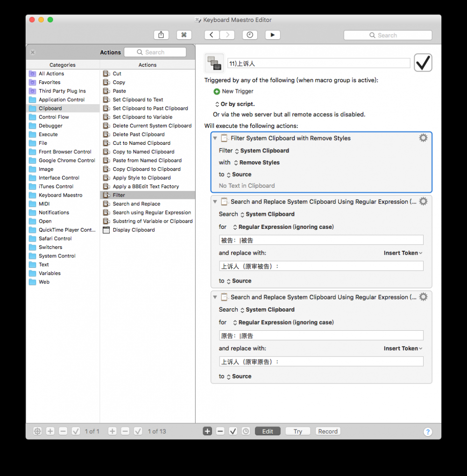Collapse the Filter System Clipboard action triangle
467x476 pixels.
(x=215, y=138)
